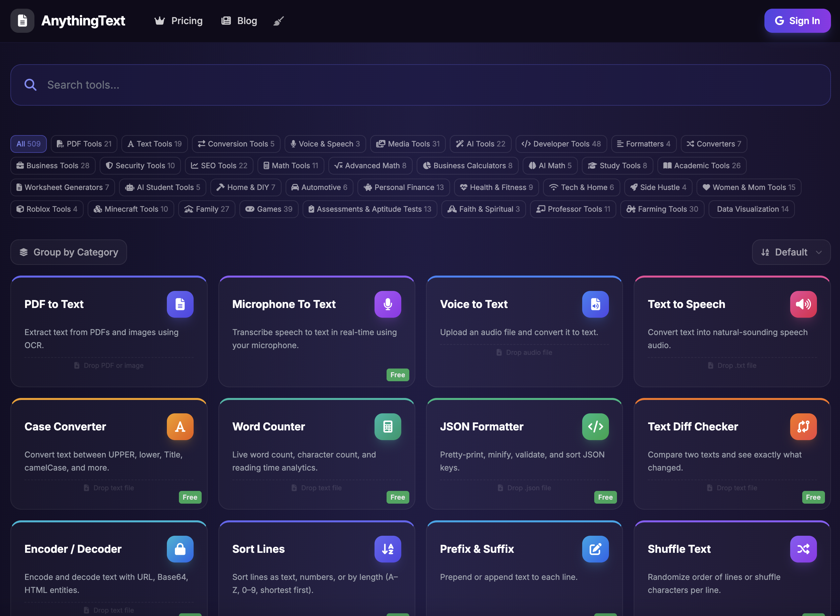Filter by the Games 39 category
840x616 pixels.
click(x=269, y=209)
